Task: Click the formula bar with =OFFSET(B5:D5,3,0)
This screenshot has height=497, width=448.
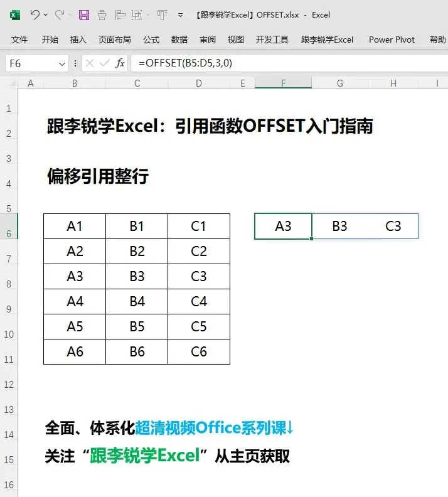Action: (x=290, y=63)
